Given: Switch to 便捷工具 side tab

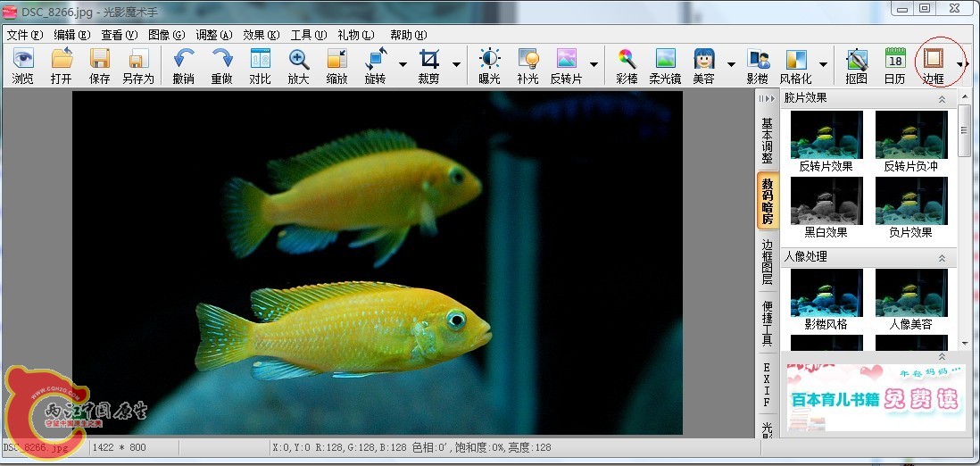Looking at the screenshot, I should pyautogui.click(x=767, y=323).
